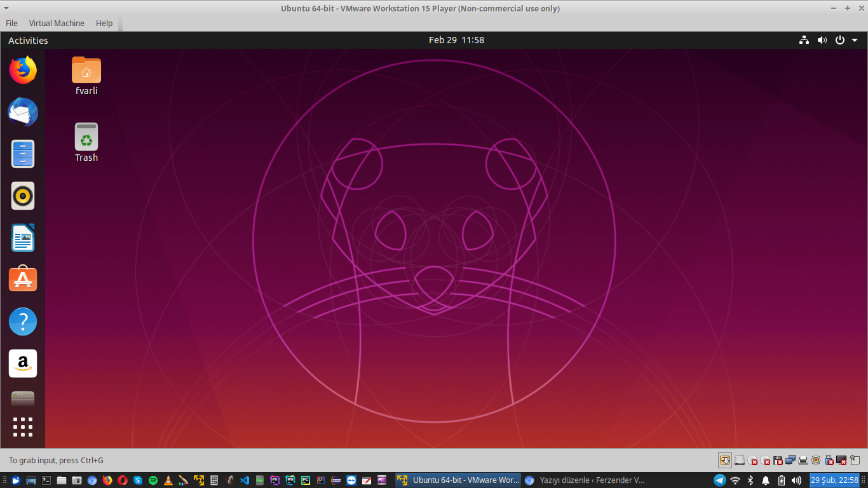Click the network adapter icon in VMware status bar

tap(790, 460)
